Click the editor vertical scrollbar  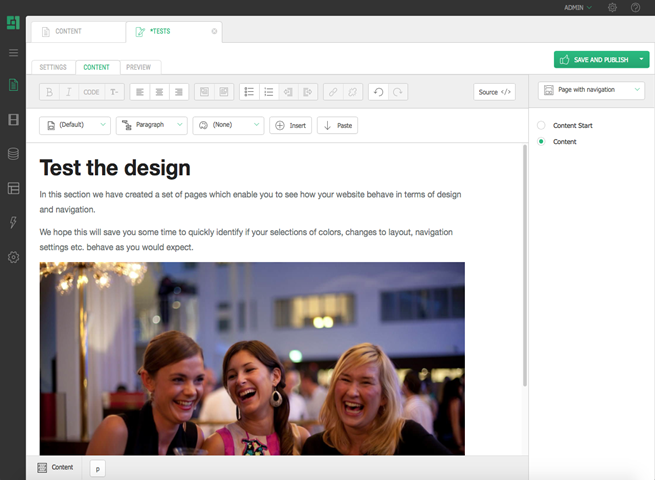tap(525, 265)
